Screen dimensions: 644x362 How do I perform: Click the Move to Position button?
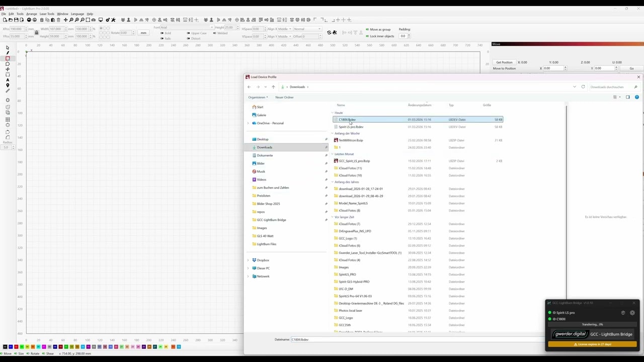(505, 68)
